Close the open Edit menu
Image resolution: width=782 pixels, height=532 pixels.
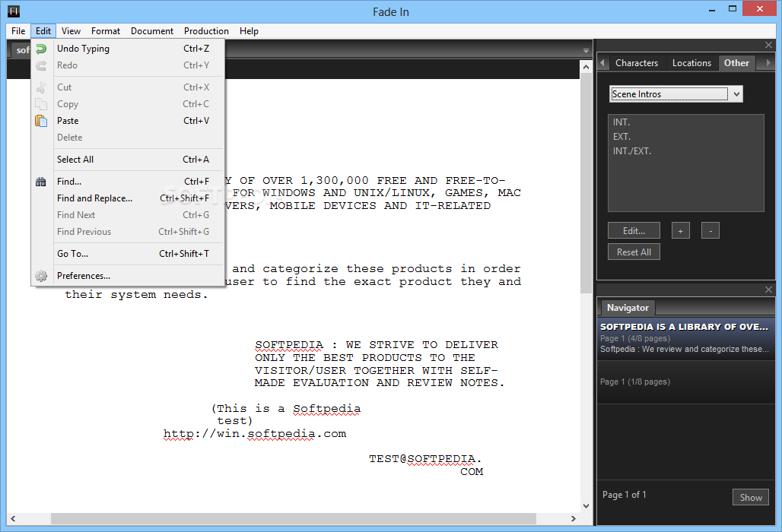click(43, 31)
